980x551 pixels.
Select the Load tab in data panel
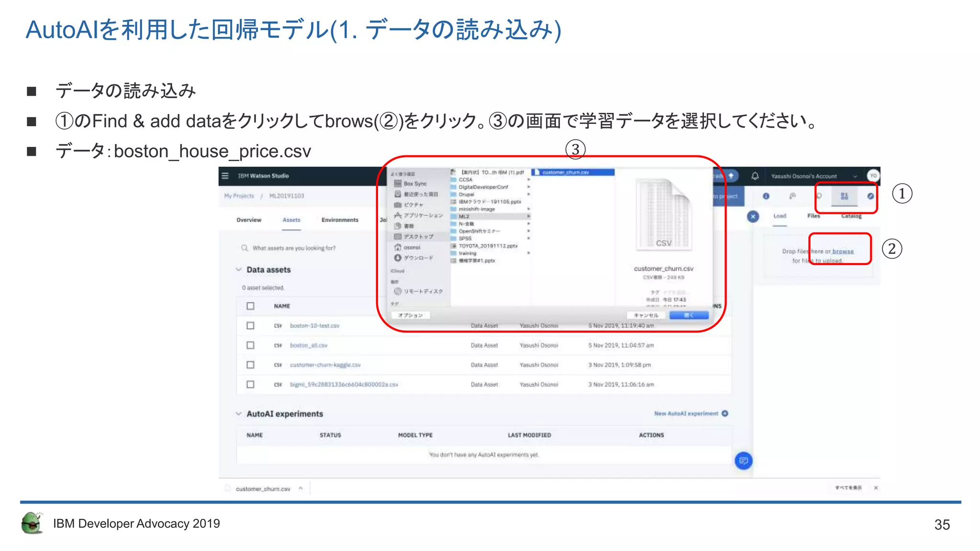coord(780,216)
